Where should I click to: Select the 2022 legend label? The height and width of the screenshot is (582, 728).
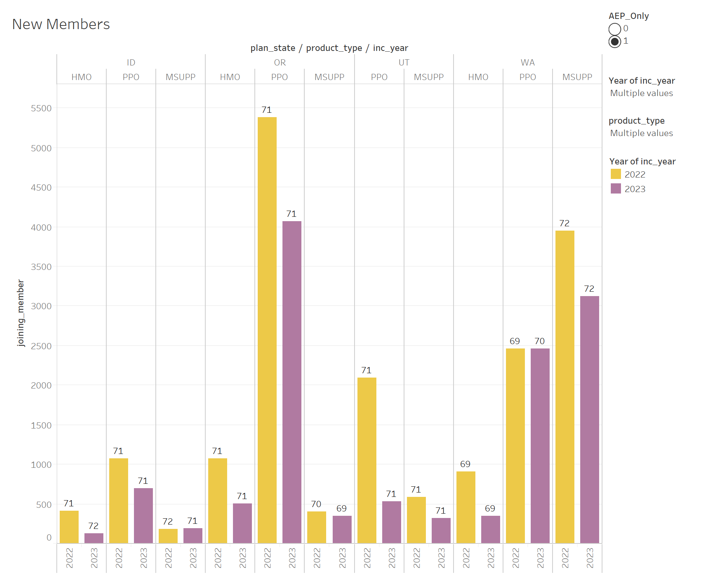[635, 175]
